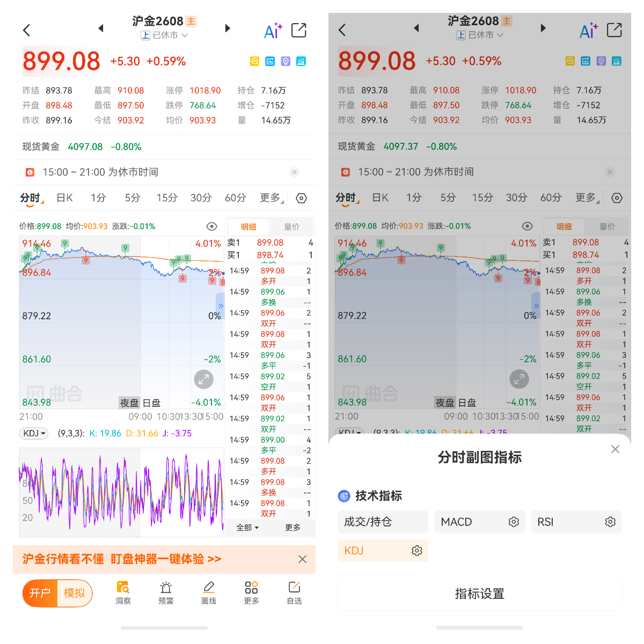Tap the orange 开户 button
The height and width of the screenshot is (644, 644).
pyautogui.click(x=40, y=593)
